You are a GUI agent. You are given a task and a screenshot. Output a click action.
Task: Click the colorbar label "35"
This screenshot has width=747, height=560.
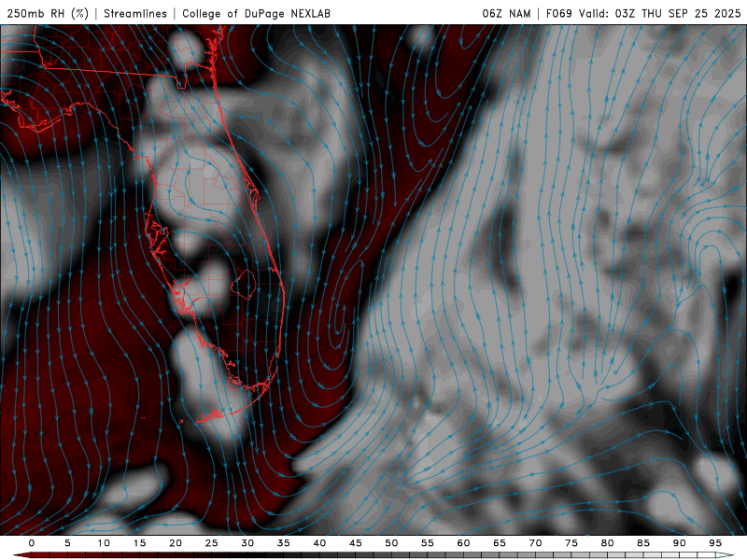(284, 543)
